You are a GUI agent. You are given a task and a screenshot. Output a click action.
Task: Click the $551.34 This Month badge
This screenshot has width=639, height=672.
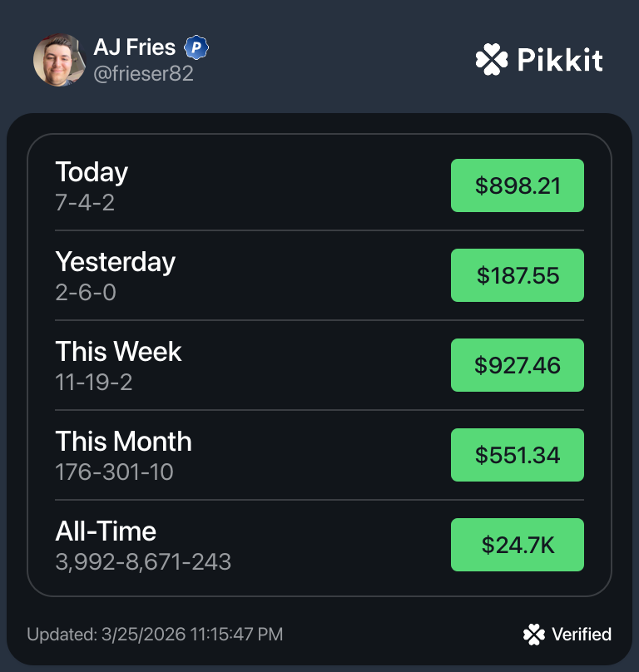pos(518,455)
